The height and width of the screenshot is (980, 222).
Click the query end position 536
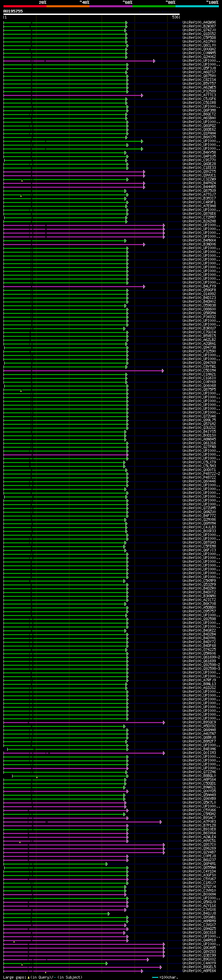click(x=175, y=17)
